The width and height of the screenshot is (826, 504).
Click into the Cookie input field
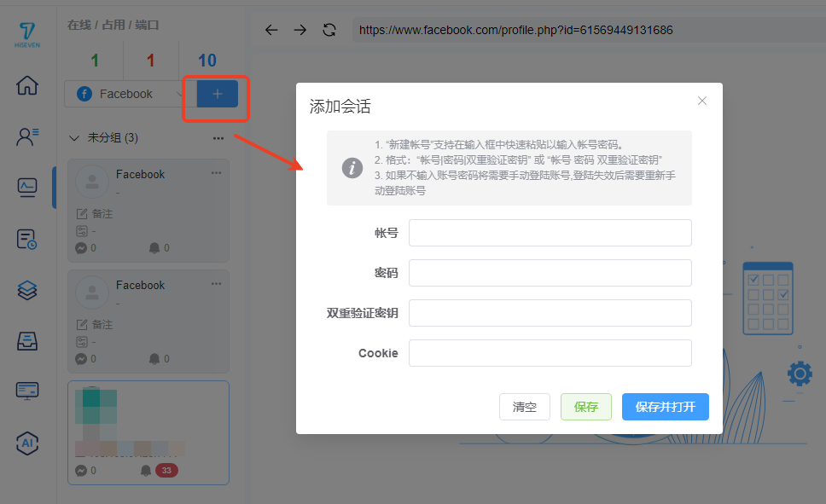[x=550, y=353]
